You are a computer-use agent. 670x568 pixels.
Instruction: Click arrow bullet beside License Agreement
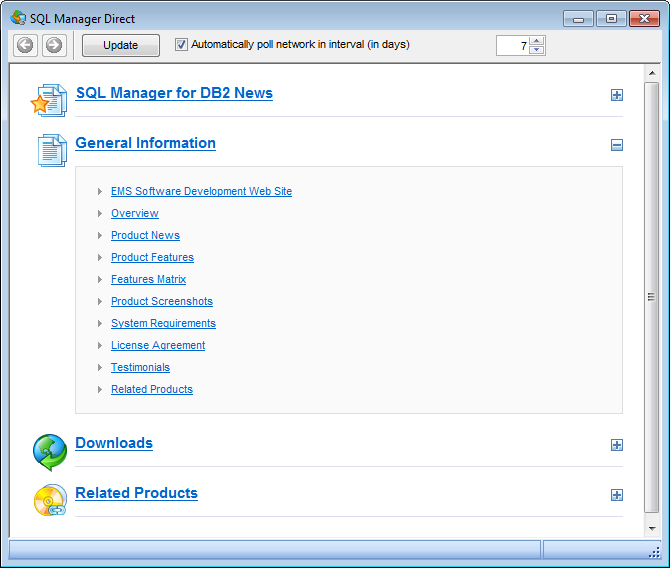coord(100,345)
